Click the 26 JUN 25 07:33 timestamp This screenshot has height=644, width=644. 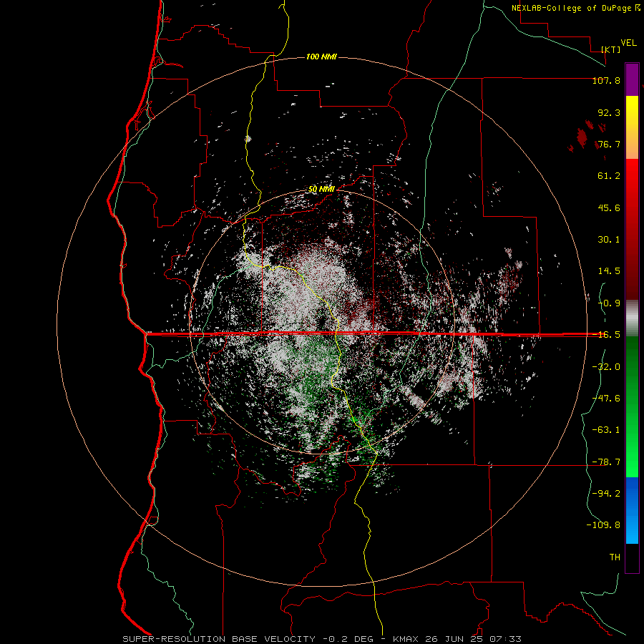[472, 639]
